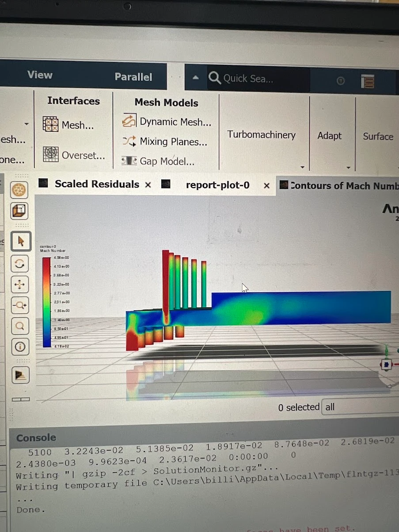Click the probe info tool icon
The width and height of the screenshot is (399, 532).
click(x=19, y=347)
